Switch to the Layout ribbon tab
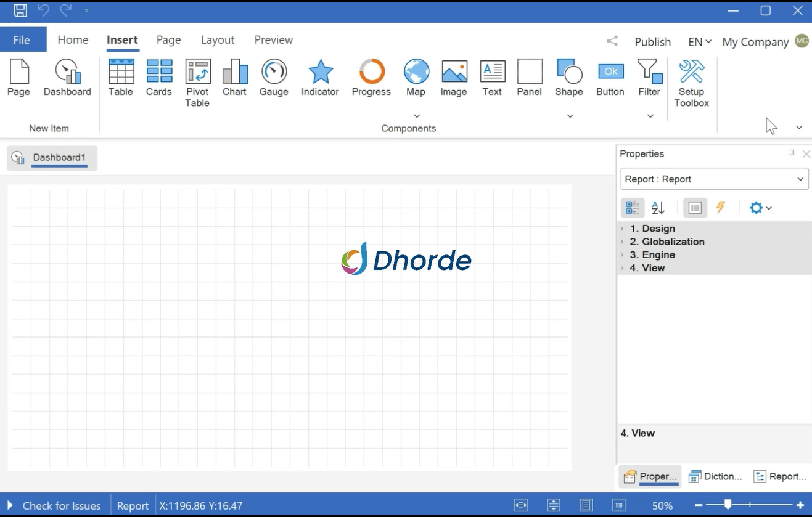The width and height of the screenshot is (812, 517). tap(218, 40)
